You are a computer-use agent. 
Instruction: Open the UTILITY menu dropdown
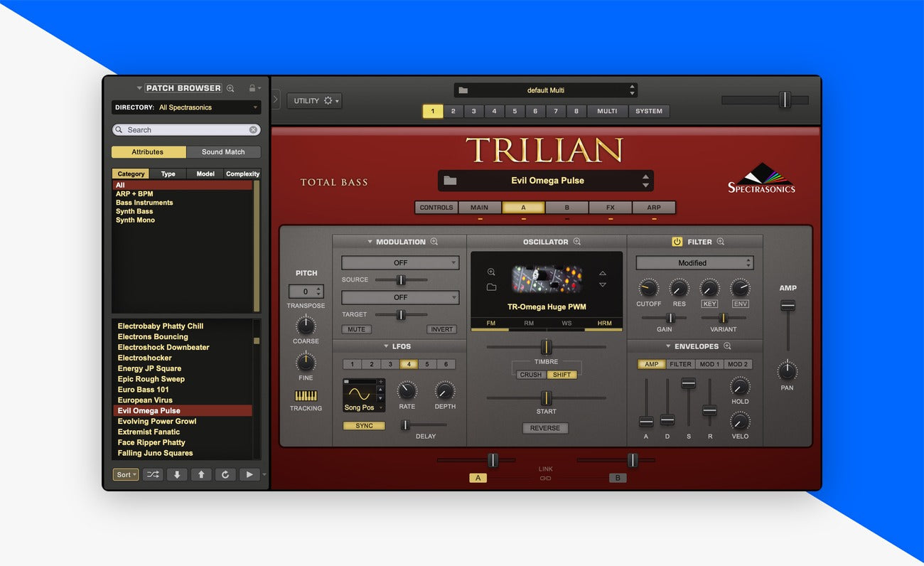click(314, 100)
